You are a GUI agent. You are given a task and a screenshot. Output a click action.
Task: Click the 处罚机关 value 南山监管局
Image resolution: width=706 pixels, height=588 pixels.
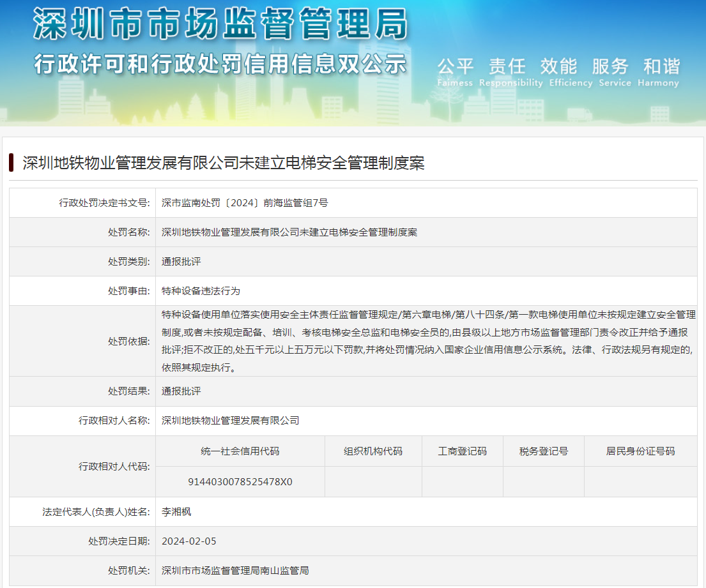point(235,570)
